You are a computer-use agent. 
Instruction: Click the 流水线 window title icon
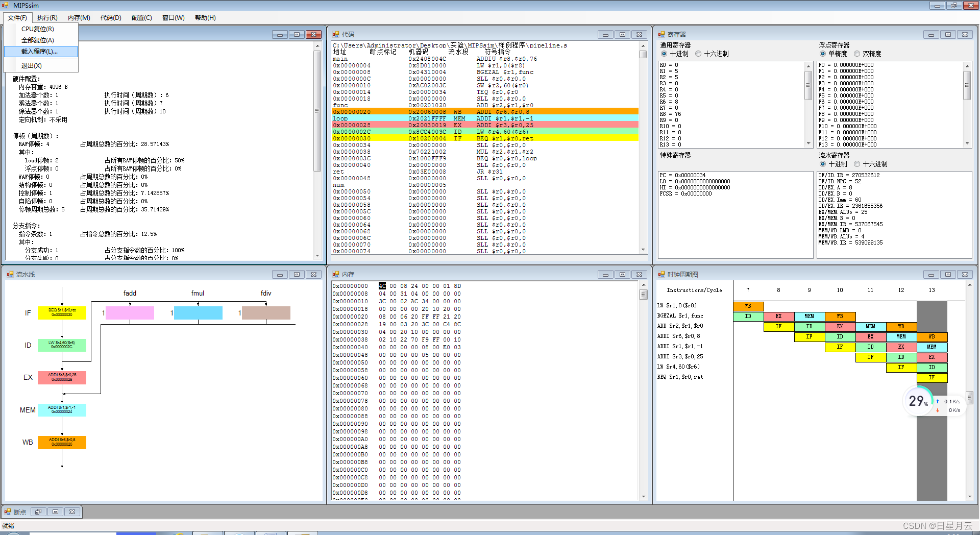point(10,275)
